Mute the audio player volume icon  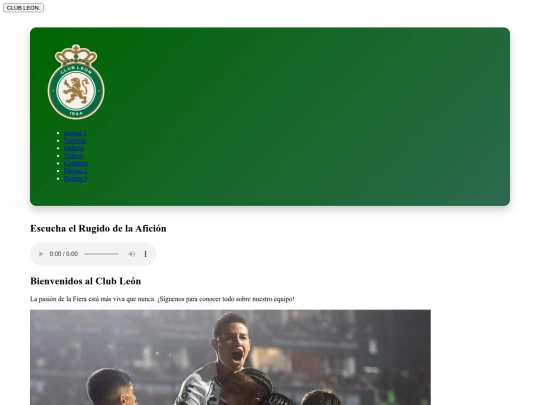point(132,254)
